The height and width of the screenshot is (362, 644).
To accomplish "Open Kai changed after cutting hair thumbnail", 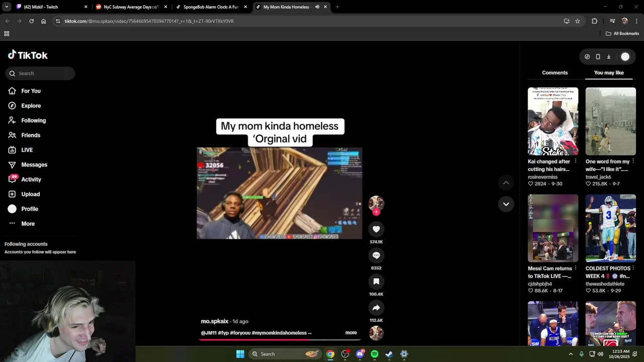I will (553, 122).
